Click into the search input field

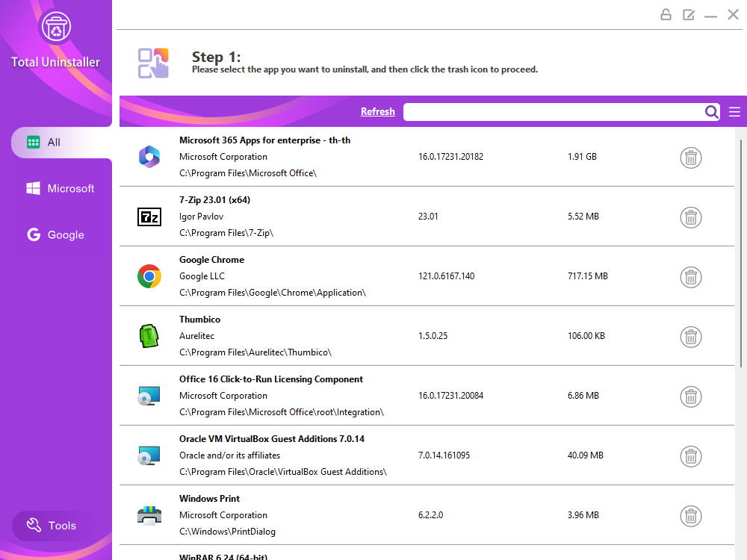(x=554, y=112)
